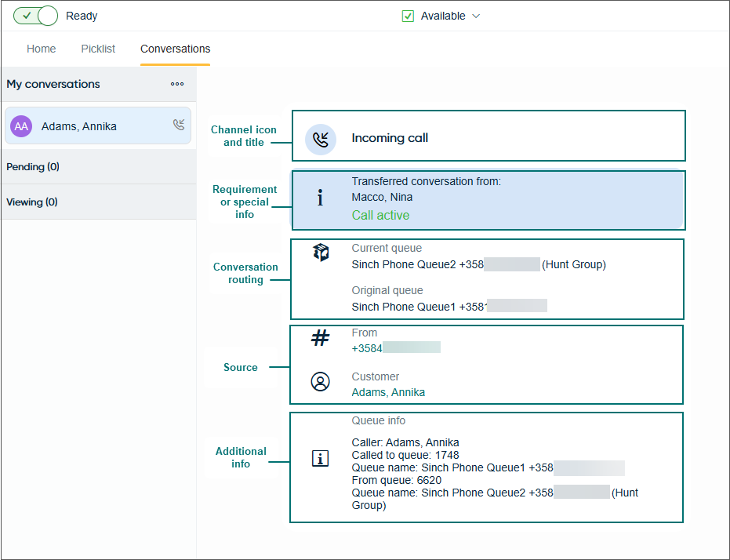
Task: Click Caller: Adams, Annika line
Action: click(405, 442)
